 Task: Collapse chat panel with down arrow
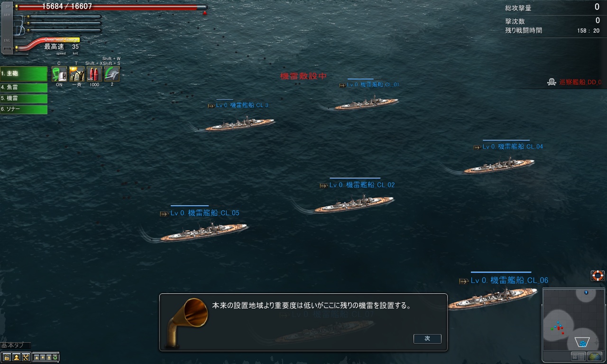tap(43, 357)
